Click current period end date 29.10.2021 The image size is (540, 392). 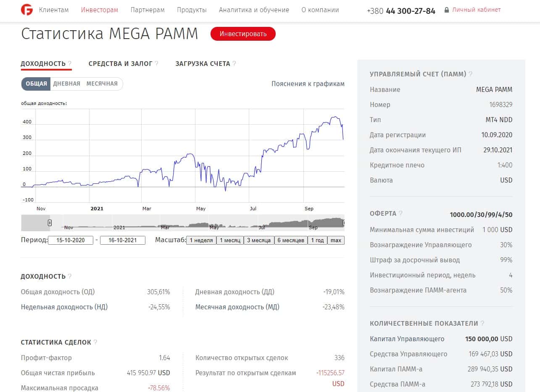(x=498, y=150)
